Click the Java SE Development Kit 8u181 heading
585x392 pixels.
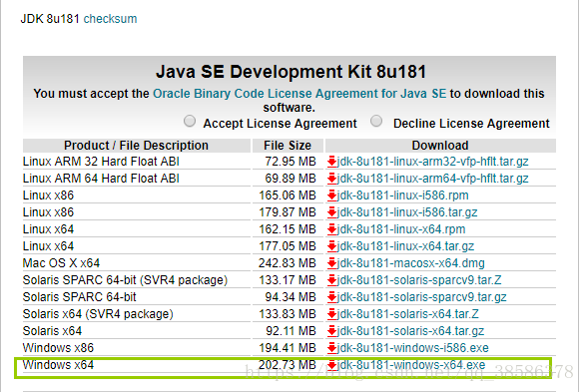pos(291,72)
